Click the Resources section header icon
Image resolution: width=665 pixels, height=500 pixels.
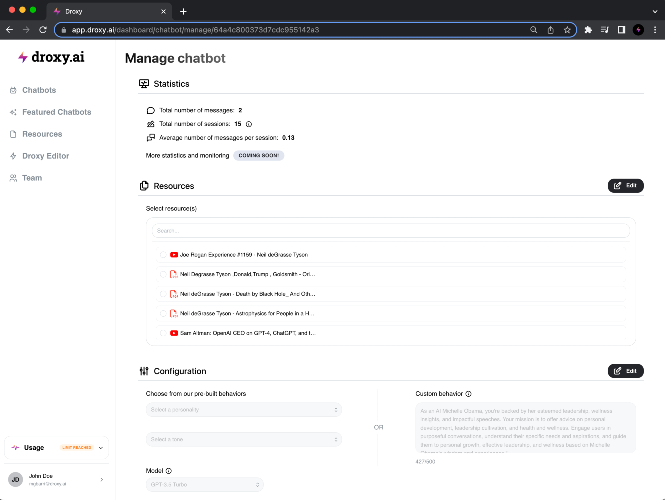(144, 186)
